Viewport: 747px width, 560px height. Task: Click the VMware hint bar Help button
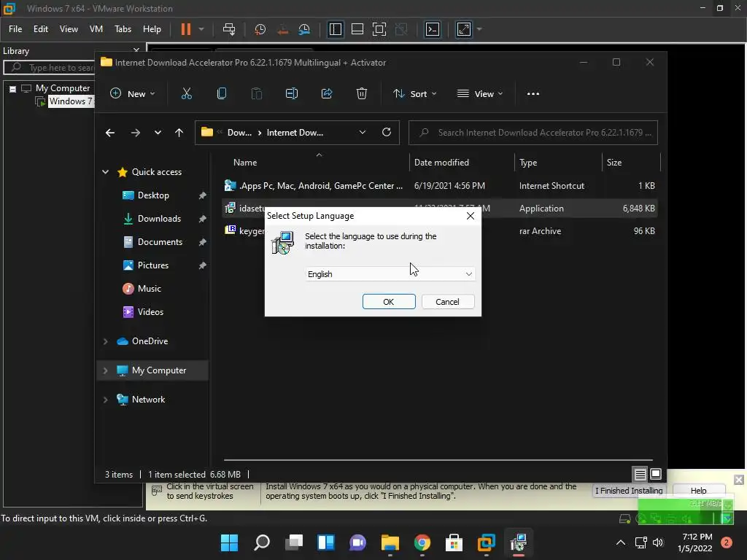[699, 491]
